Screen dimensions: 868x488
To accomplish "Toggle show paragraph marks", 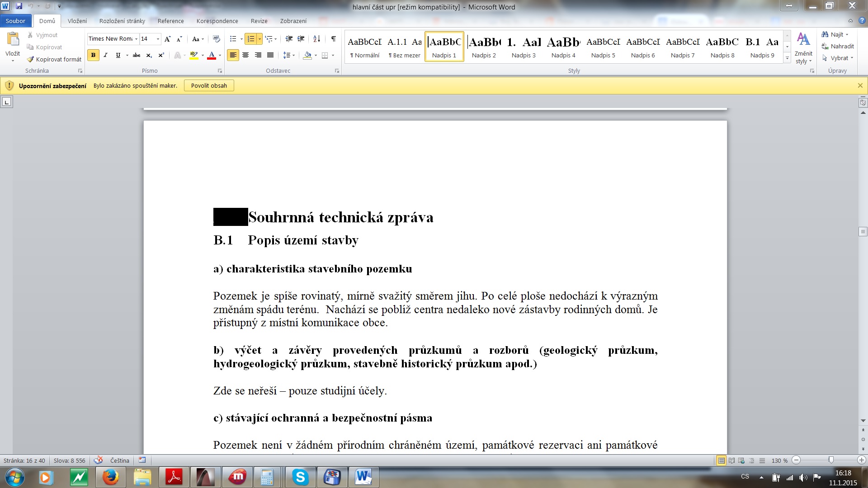I will tap(333, 39).
